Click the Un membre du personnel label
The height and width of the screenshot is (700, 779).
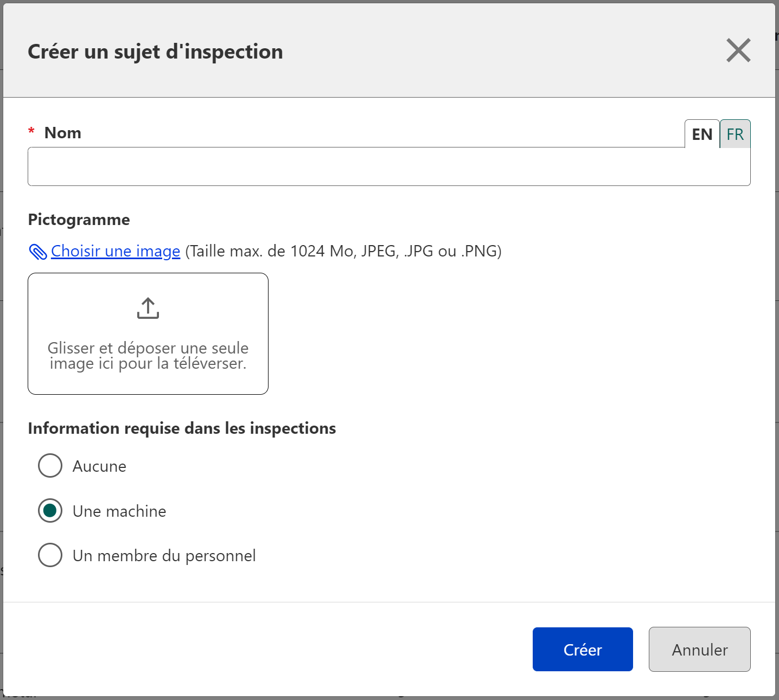pos(164,556)
